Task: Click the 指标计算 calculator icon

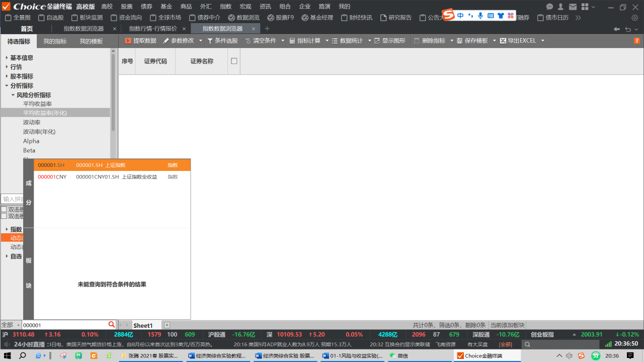Action: click(x=292, y=41)
